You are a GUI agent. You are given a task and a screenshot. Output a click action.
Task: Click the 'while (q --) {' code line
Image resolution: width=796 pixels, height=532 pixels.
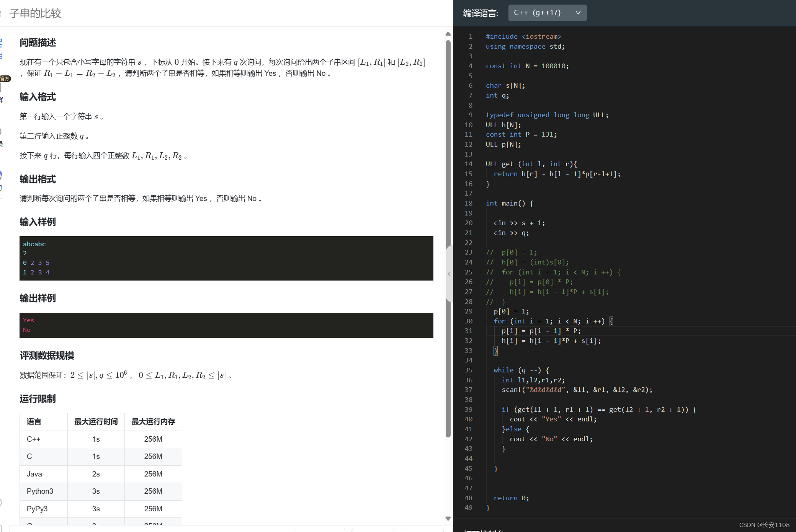(x=521, y=370)
